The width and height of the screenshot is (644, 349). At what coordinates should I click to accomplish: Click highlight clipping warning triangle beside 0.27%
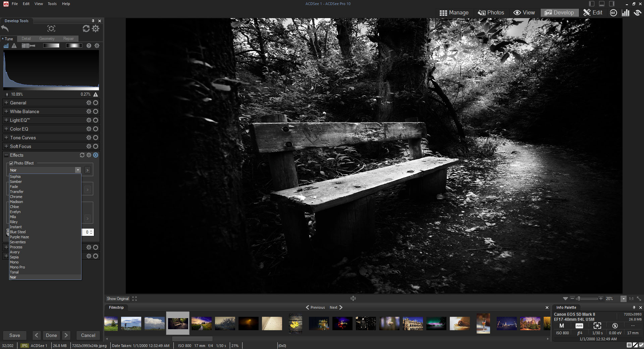coord(96,94)
